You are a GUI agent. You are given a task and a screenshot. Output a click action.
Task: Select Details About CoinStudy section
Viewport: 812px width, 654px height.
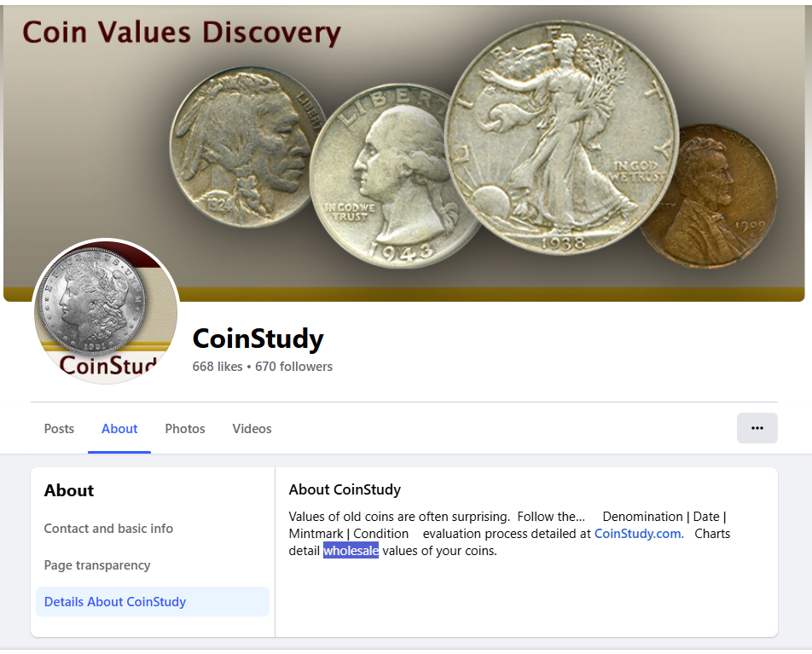pos(152,601)
